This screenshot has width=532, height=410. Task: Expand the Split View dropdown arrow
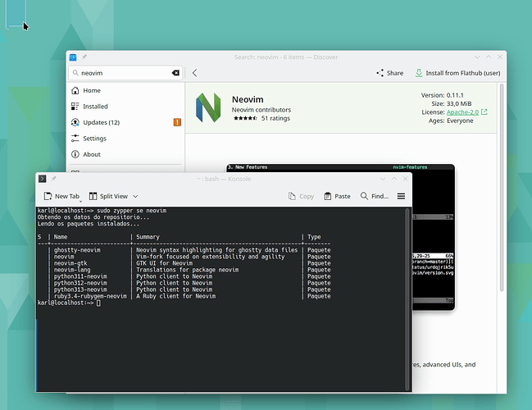click(x=135, y=196)
